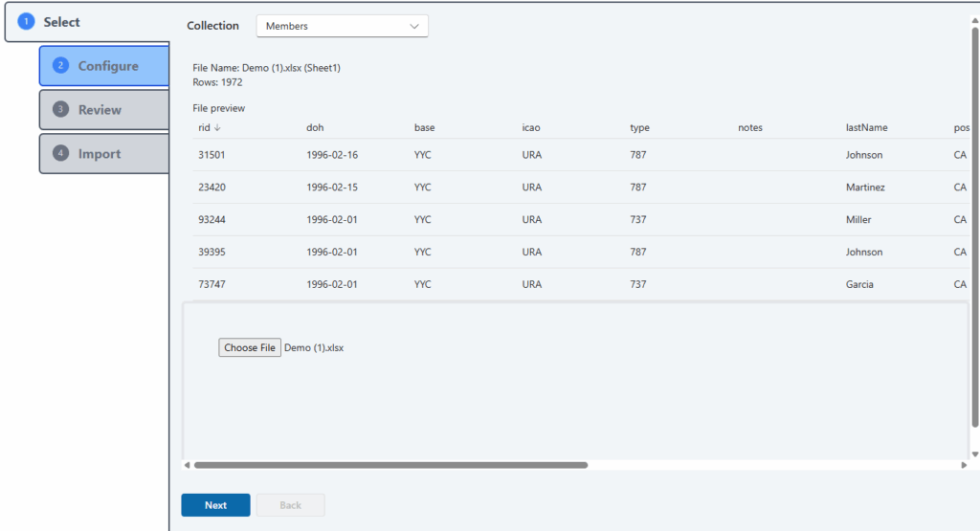Click the Next button
This screenshot has width=980, height=531.
coord(215,505)
